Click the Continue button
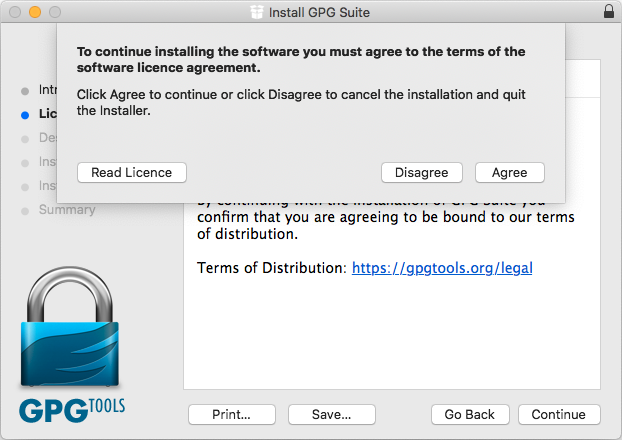 559,415
